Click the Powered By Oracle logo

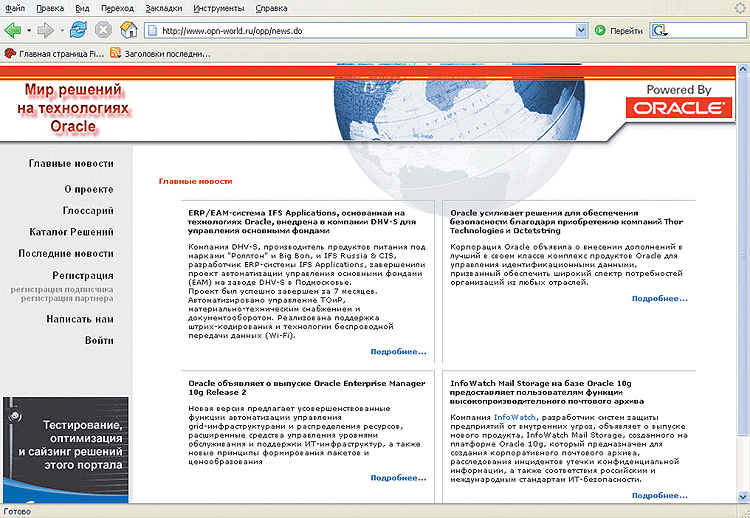tap(679, 101)
